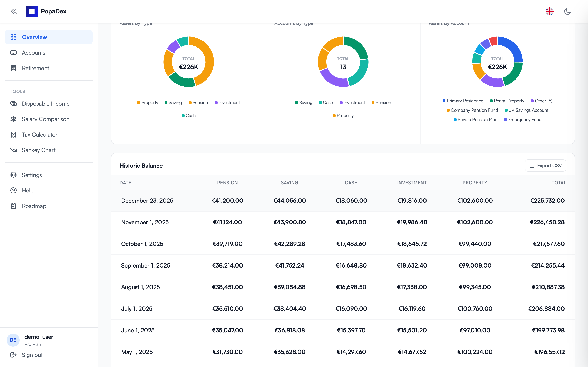This screenshot has height=367, width=588.
Task: Toggle dark mode with the moon icon
Action: [x=568, y=11]
